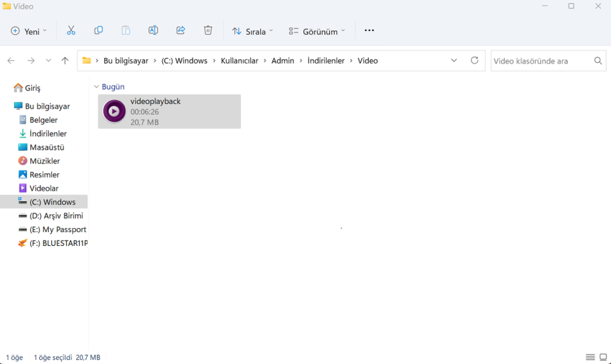Collapse the Bugün group
611x364 pixels.
pyautogui.click(x=97, y=87)
